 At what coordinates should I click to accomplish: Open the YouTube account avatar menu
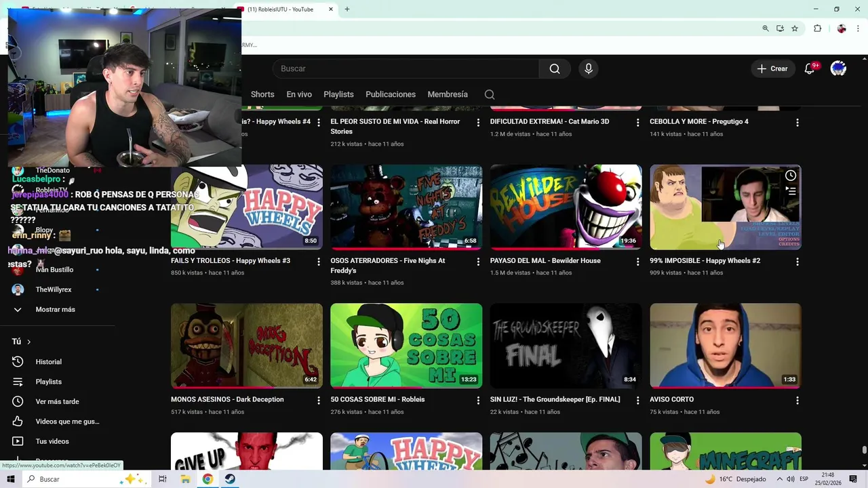[x=839, y=68]
